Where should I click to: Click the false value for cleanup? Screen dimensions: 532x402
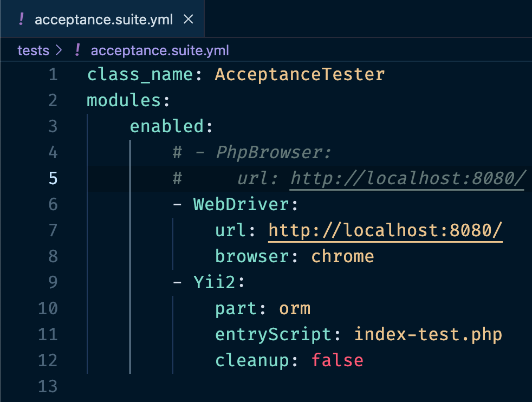337,360
